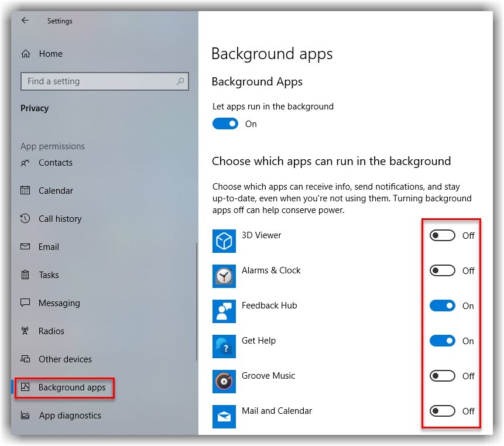Click the Get Help app icon
Image resolution: width=504 pixels, height=446 pixels.
click(x=224, y=346)
